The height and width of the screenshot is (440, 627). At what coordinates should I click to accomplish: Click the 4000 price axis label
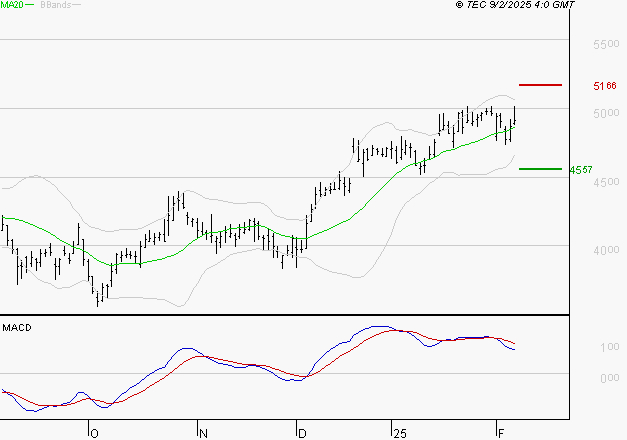(x=606, y=250)
